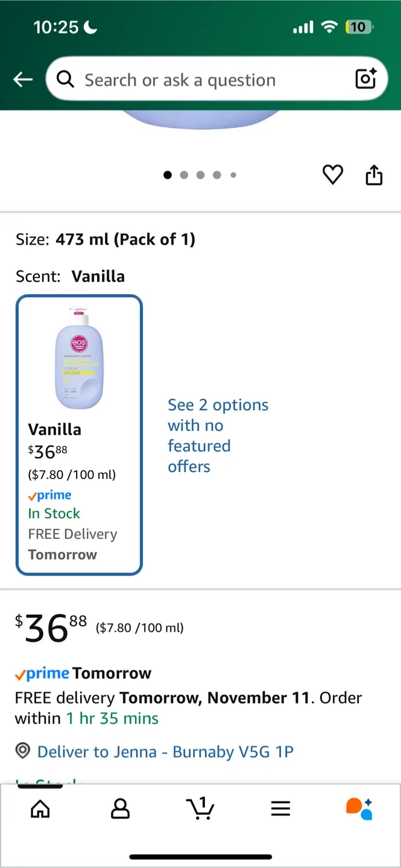View the shopping cart with 1 item
The width and height of the screenshot is (401, 868).
(x=200, y=809)
